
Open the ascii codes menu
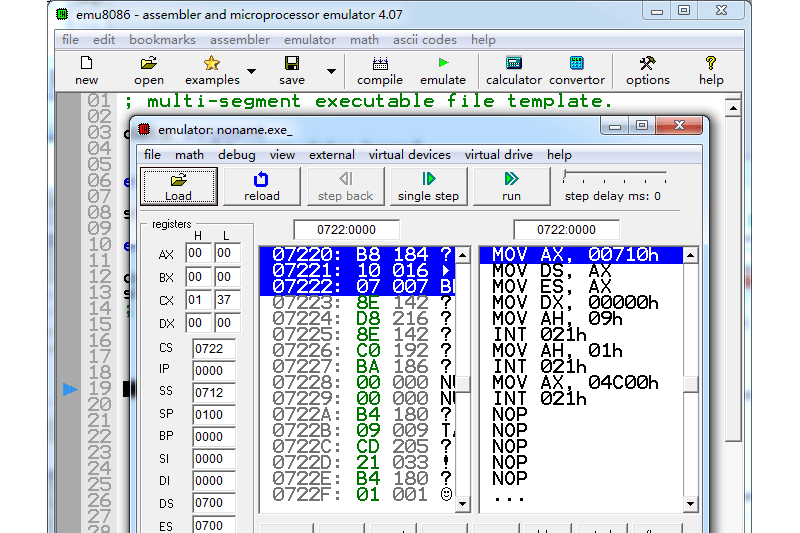click(x=424, y=40)
